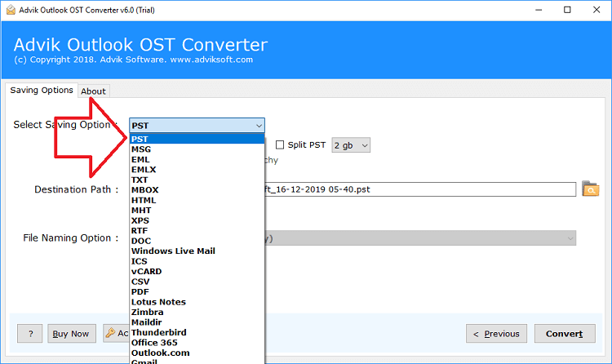Select vCARD contact format
This screenshot has height=364, width=612.
(197, 271)
